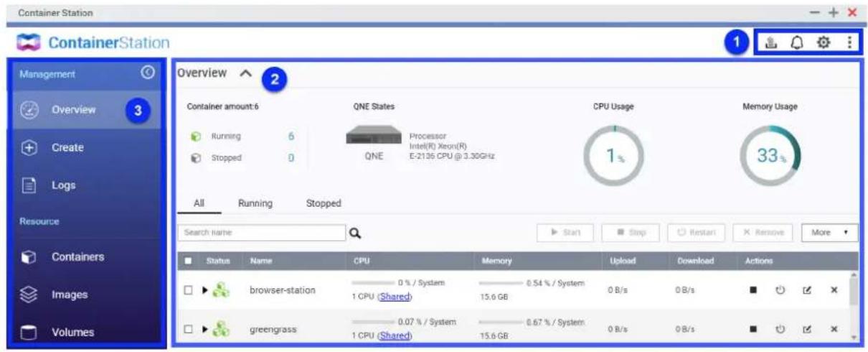Open the settings gear
Image resolution: width=868 pixels, height=352 pixels.
coord(824,43)
